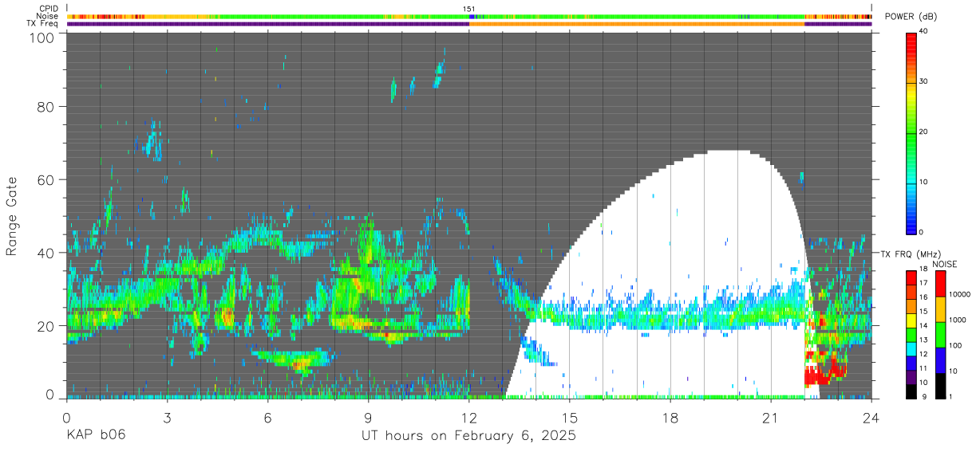Click the CPID value 151
Image resolution: width=980 pixels, height=452 pixels.
pyautogui.click(x=469, y=9)
